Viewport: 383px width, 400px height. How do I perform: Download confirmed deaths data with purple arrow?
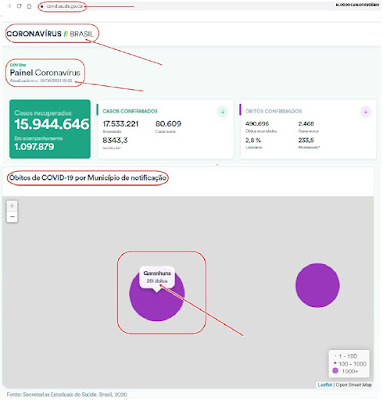[366, 112]
